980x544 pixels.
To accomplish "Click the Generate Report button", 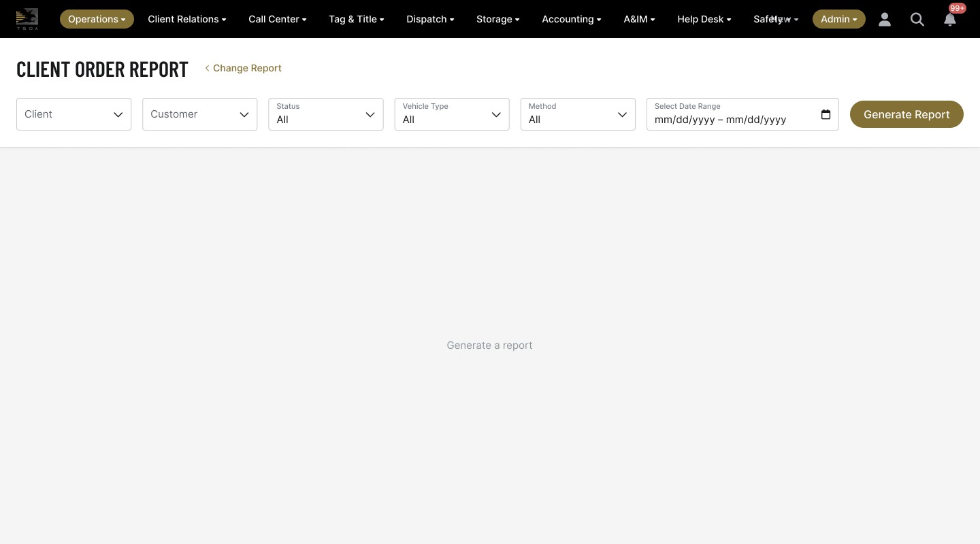I will click(906, 114).
